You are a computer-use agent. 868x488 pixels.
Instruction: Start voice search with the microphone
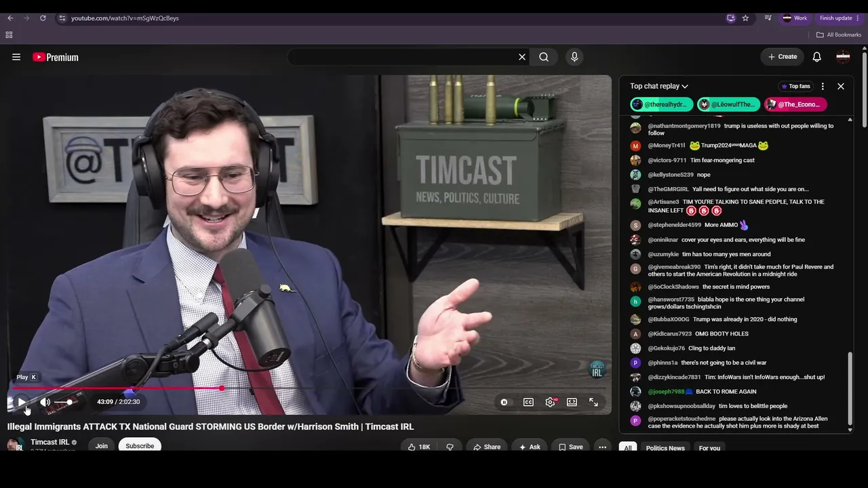(x=574, y=57)
